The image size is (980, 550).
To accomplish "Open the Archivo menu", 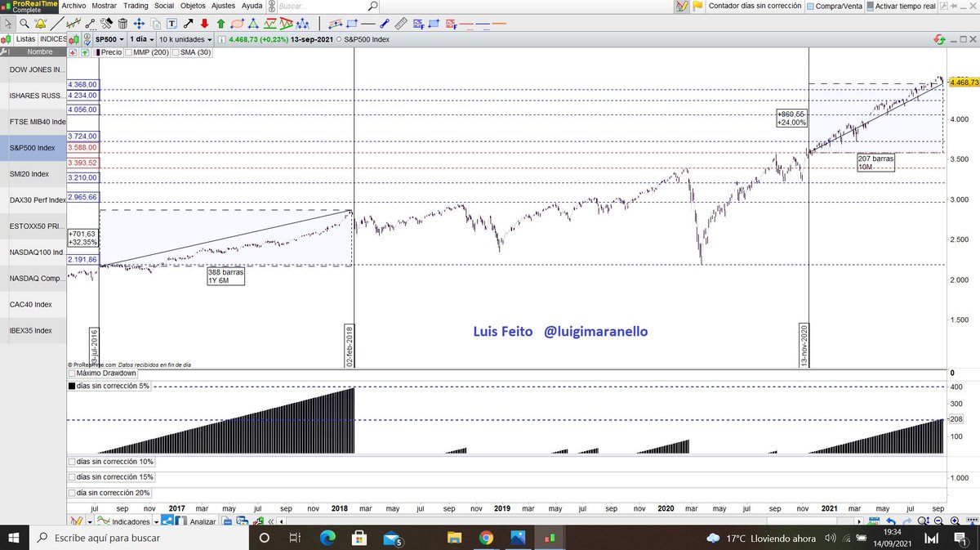I will 73,6.
